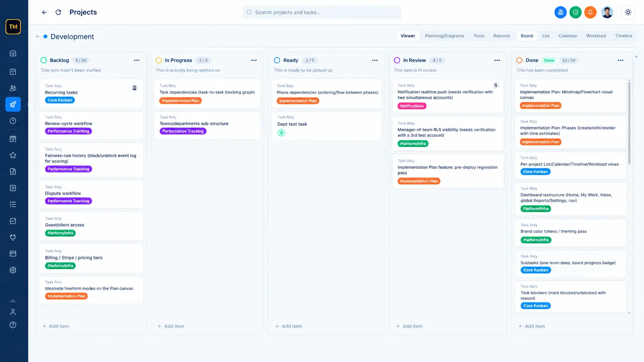
Task: Open the settings gear icon in sidebar
Action: click(x=13, y=270)
